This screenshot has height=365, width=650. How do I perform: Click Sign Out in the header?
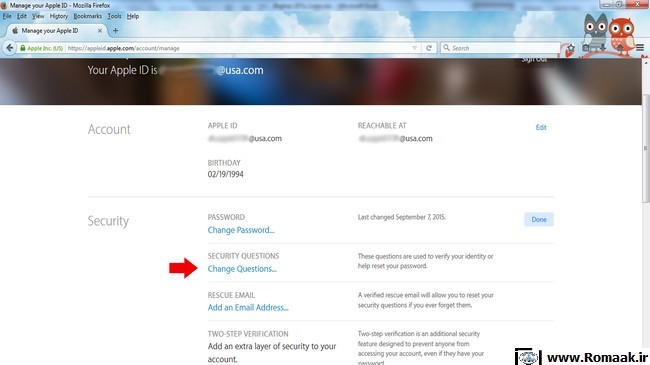point(534,59)
